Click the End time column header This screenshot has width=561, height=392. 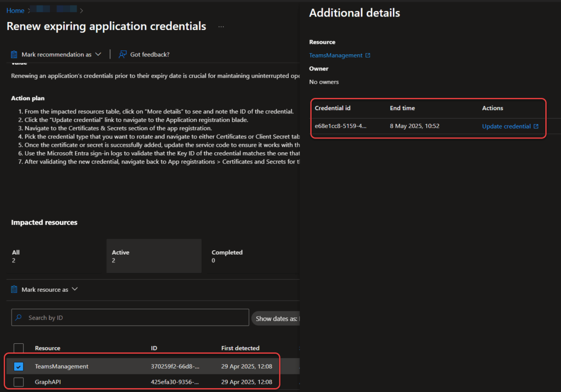tap(402, 108)
